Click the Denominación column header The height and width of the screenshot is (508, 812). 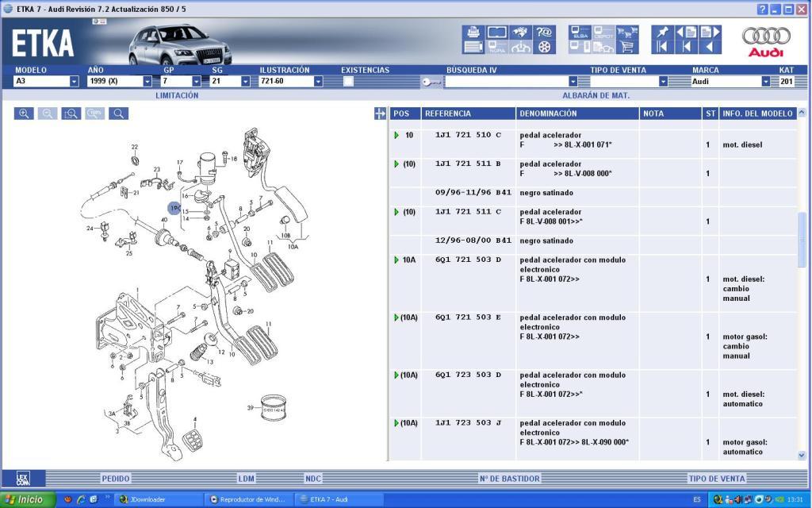[x=577, y=114]
